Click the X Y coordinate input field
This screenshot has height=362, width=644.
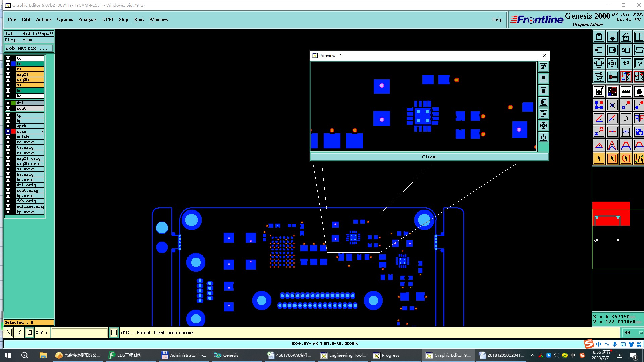point(80,333)
